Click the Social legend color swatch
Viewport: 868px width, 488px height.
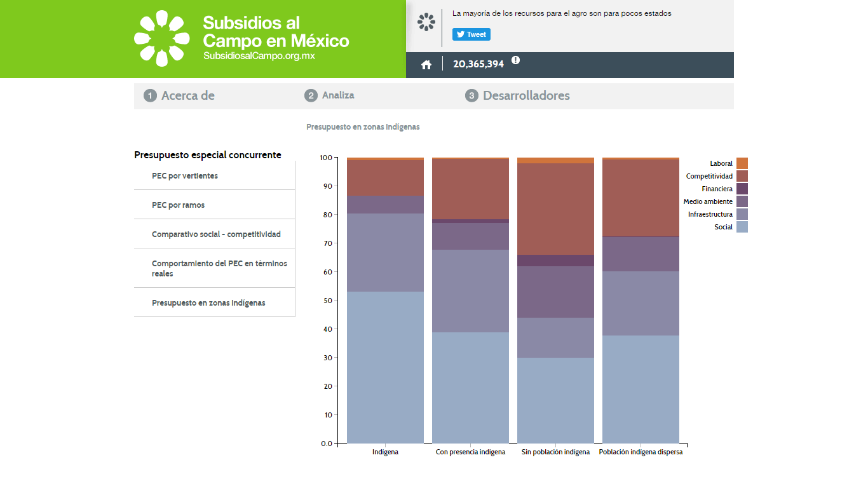pos(742,227)
